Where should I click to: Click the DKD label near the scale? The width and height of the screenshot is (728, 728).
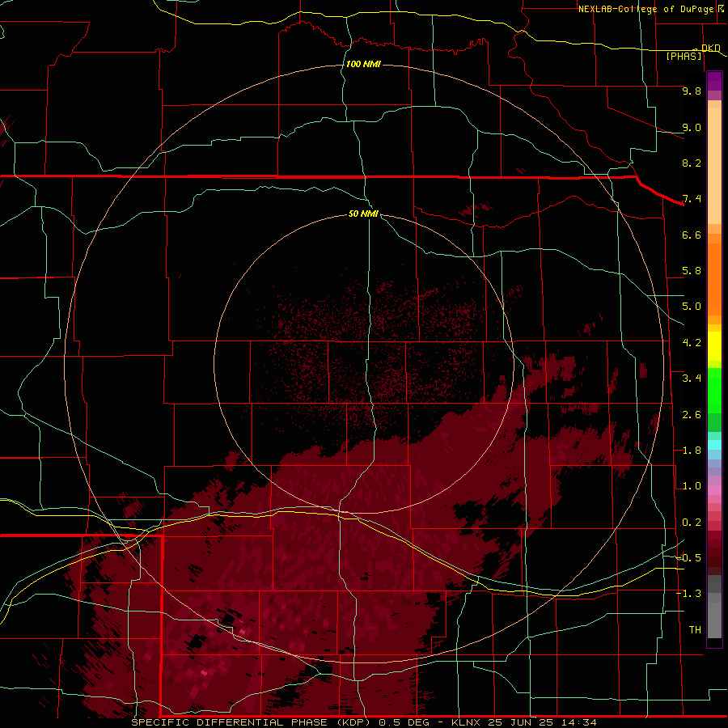pyautogui.click(x=710, y=48)
